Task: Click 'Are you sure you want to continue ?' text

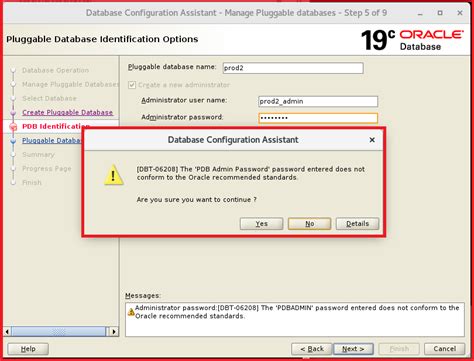Action: (197, 200)
